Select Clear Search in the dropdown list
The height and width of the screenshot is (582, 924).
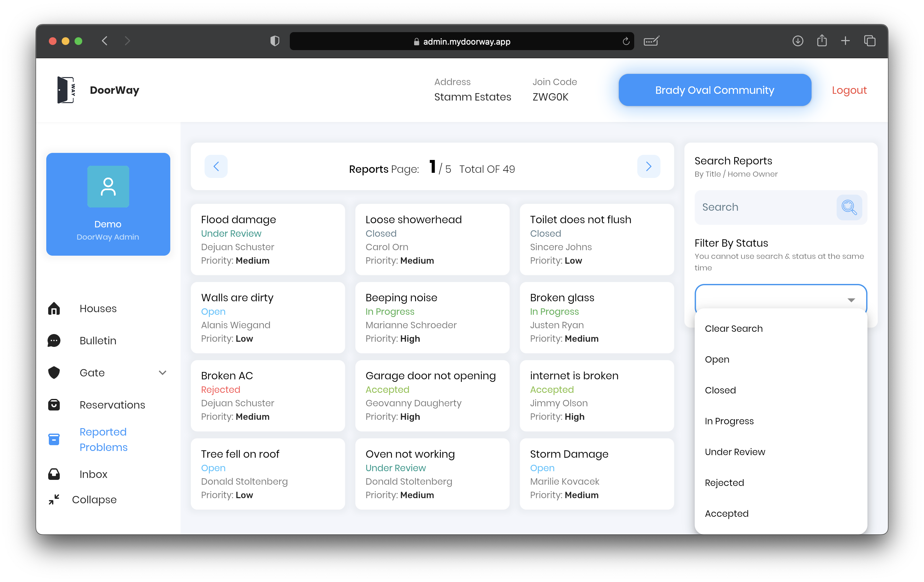tap(733, 328)
